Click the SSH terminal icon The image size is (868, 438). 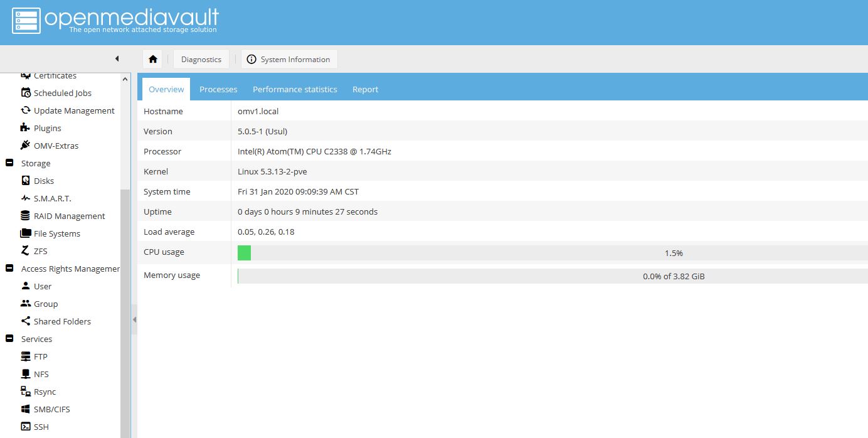point(26,427)
